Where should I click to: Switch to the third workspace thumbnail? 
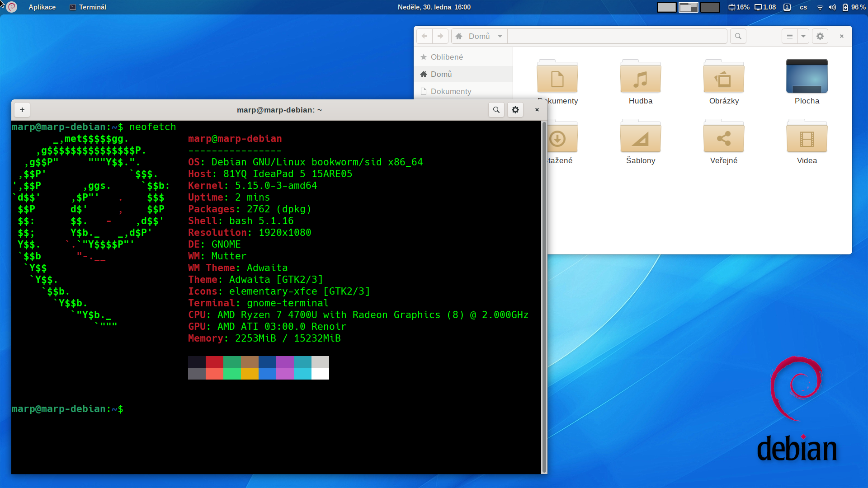click(710, 7)
